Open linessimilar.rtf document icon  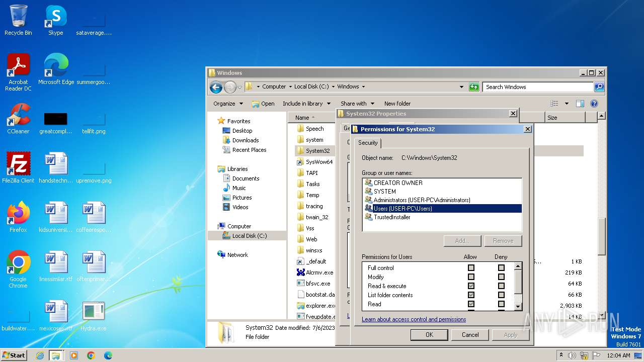tap(55, 266)
